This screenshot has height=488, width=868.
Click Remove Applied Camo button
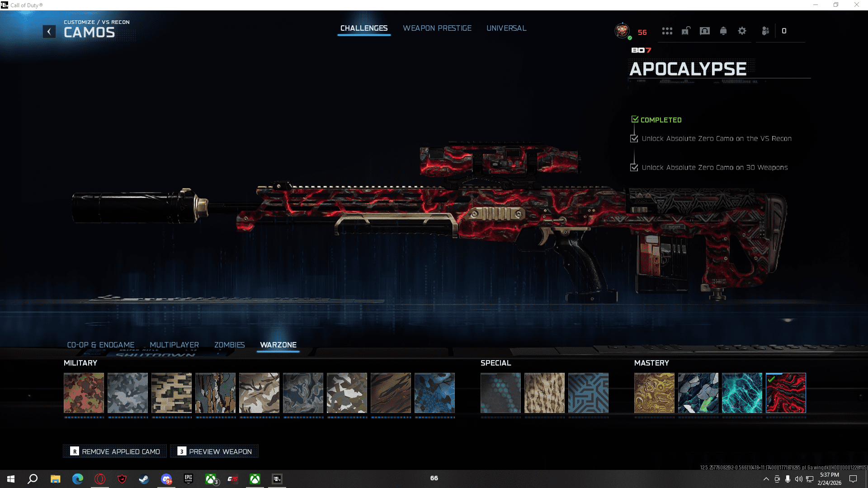click(115, 451)
